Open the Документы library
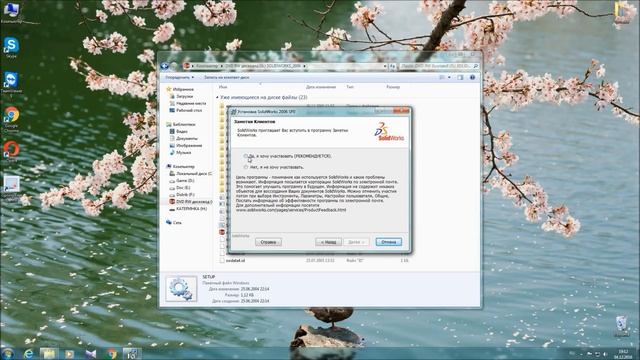640x360 pixels. click(x=184, y=138)
